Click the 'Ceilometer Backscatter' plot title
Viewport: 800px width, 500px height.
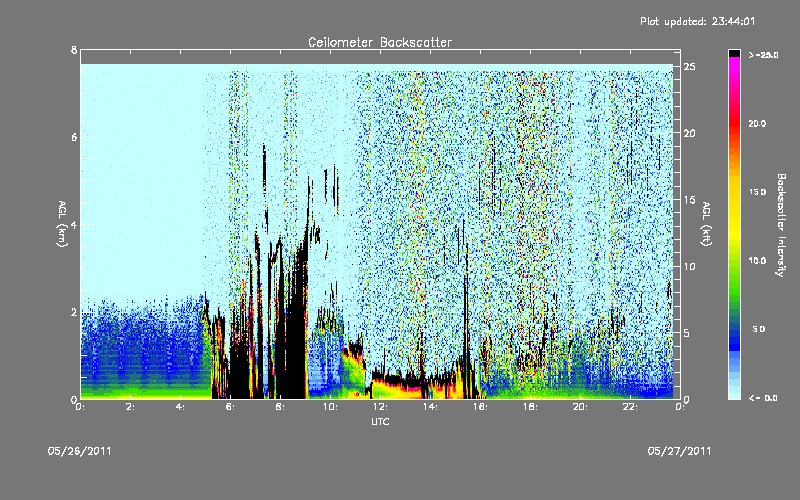click(x=380, y=42)
